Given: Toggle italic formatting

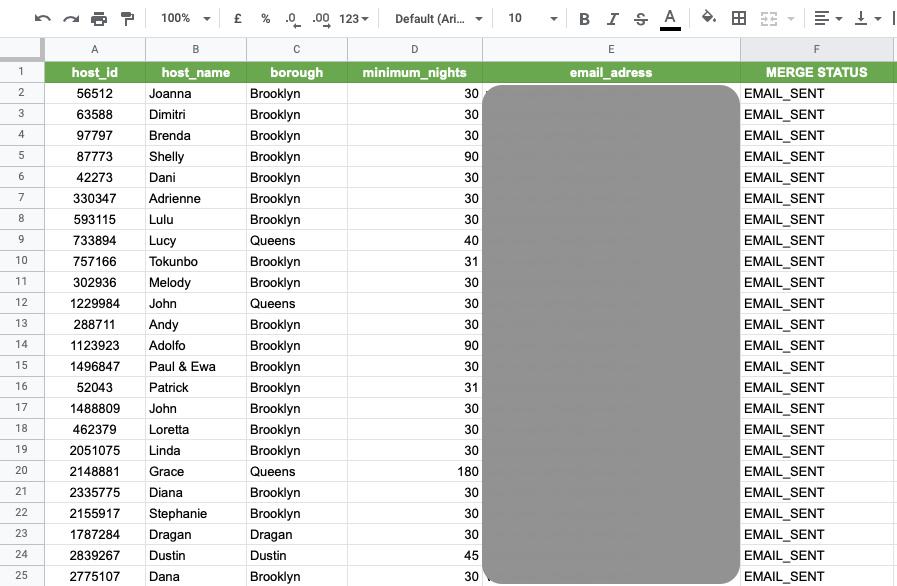Looking at the screenshot, I should 612,17.
